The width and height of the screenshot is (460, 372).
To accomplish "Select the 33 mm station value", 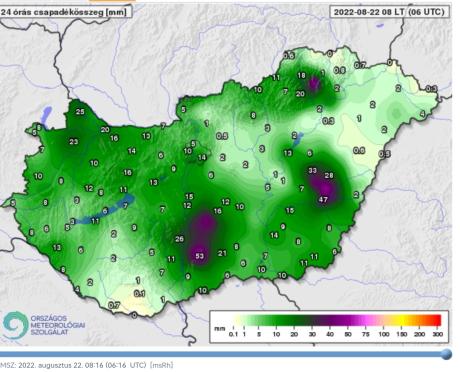I will coord(312,171).
